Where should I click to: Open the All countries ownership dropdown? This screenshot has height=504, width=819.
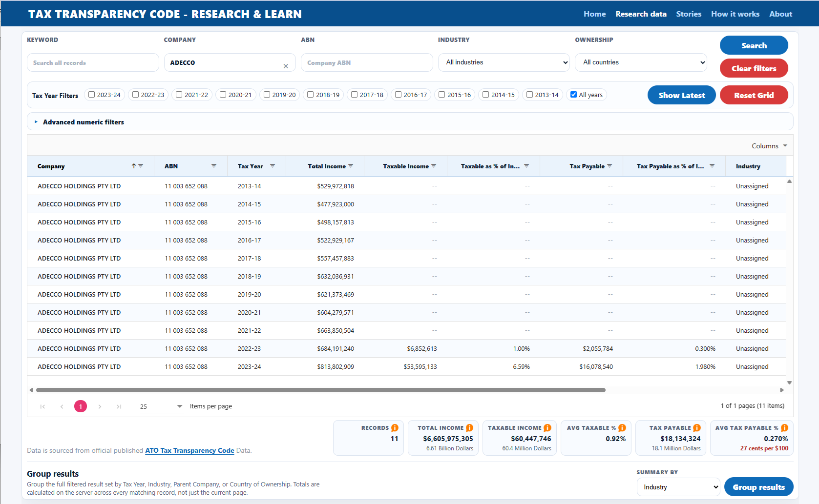tap(641, 62)
